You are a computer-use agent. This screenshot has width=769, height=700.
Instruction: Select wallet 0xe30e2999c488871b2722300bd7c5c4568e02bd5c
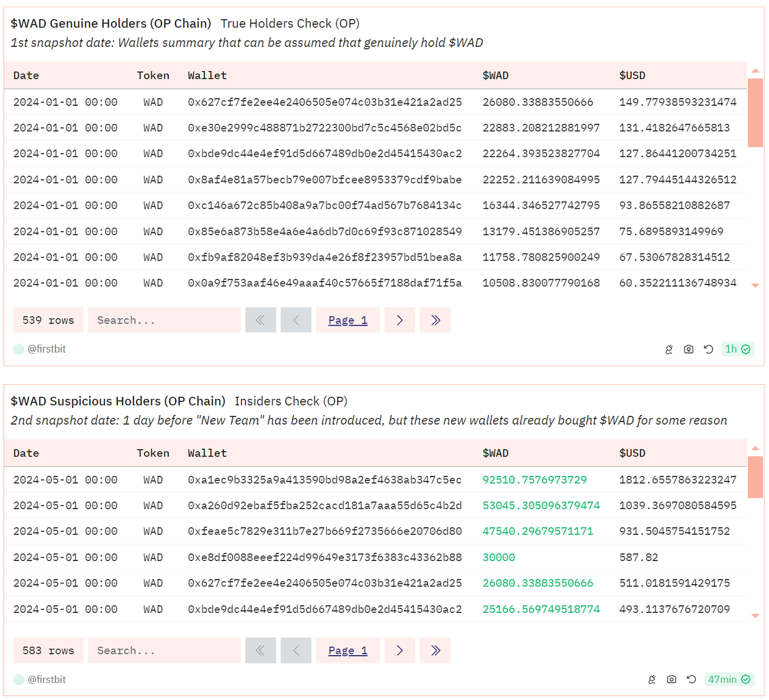(x=325, y=128)
